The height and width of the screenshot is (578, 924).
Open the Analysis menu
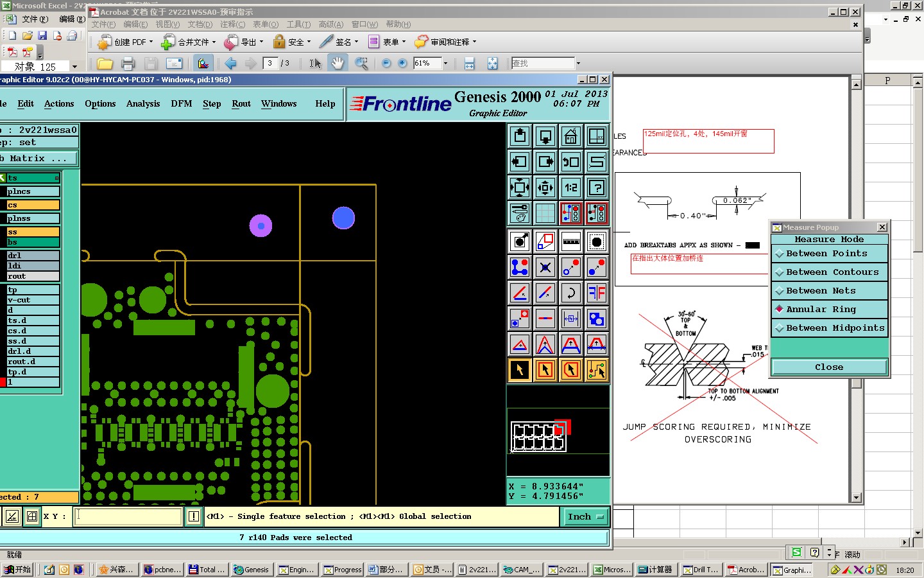click(143, 104)
